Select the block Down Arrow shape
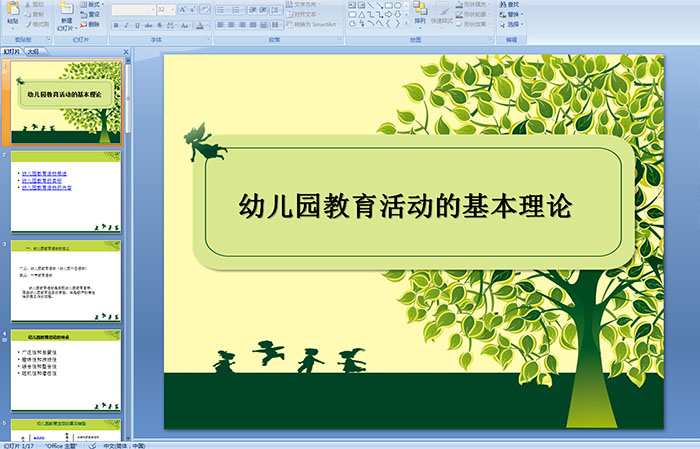700x449 pixels. click(x=397, y=15)
